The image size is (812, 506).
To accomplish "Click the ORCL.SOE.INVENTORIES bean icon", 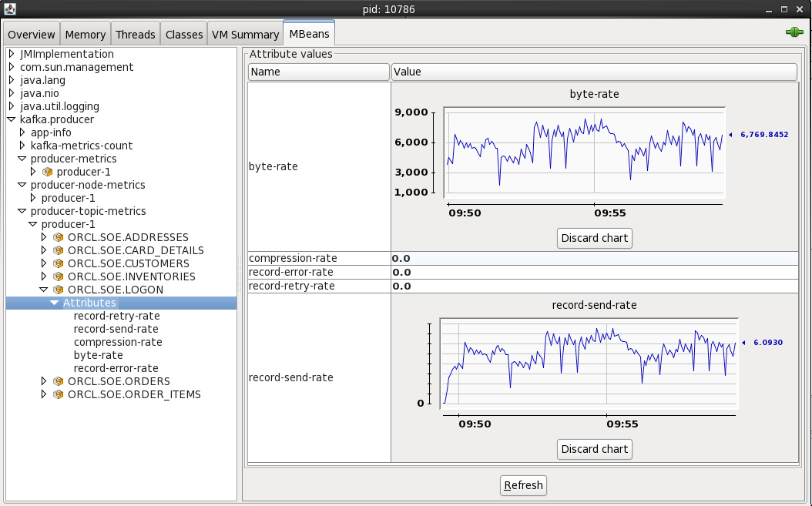I will click(x=58, y=276).
